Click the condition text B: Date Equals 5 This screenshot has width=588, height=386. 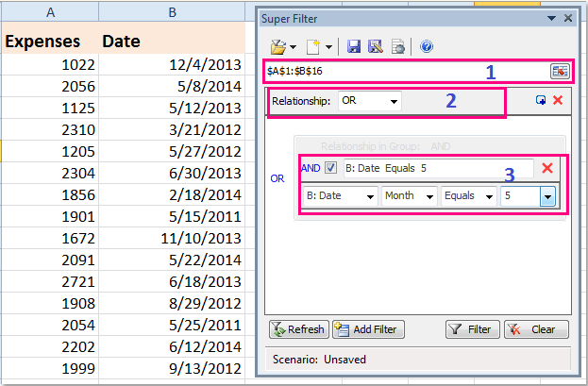pos(386,168)
